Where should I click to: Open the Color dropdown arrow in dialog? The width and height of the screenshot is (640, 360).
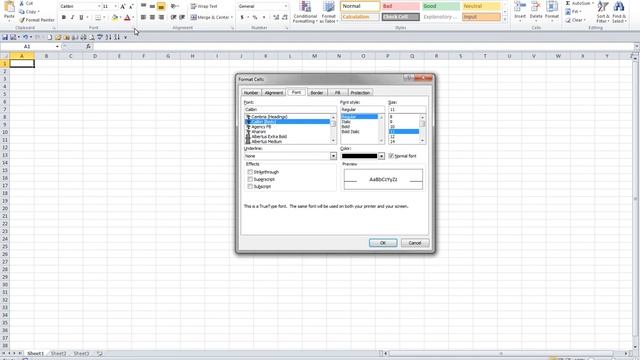coord(381,156)
